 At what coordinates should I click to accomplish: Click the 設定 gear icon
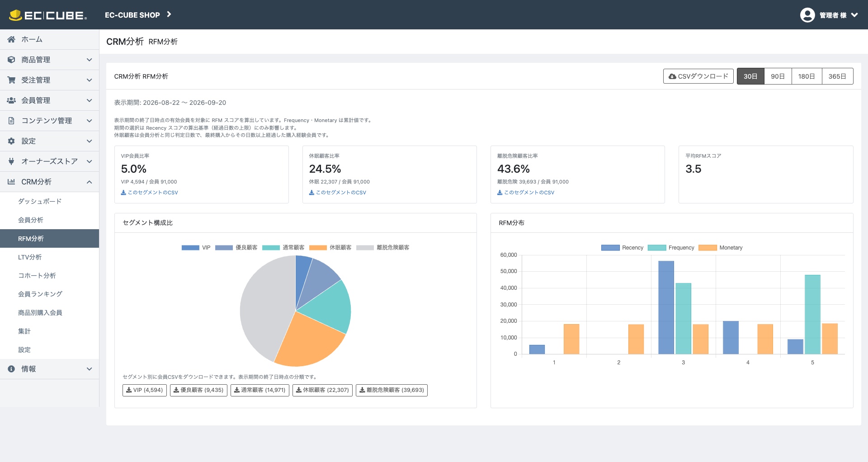(11, 141)
